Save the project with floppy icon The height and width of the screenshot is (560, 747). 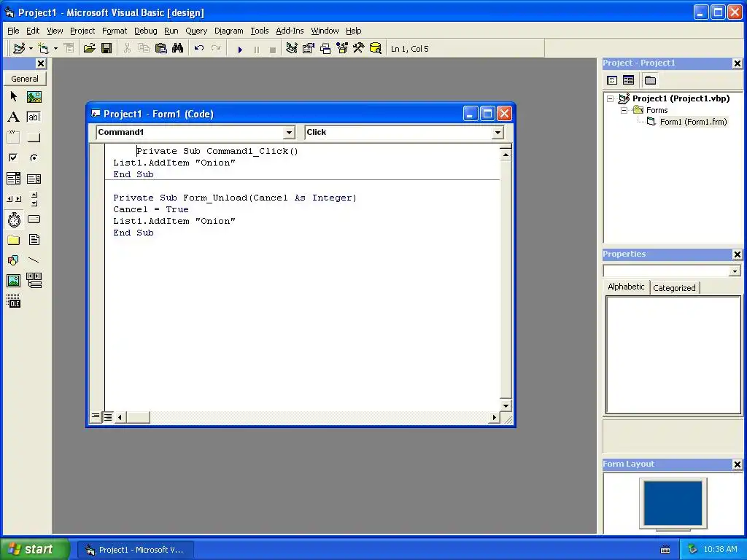tap(107, 49)
